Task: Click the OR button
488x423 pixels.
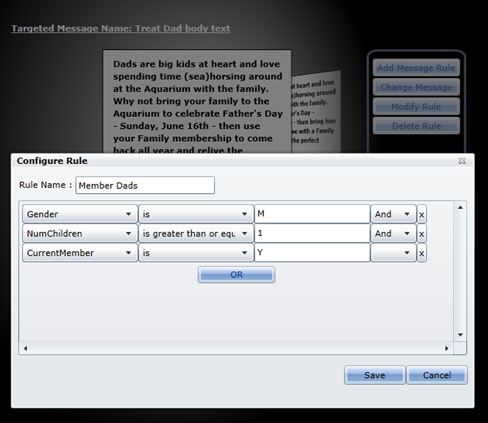Action: coord(236,275)
